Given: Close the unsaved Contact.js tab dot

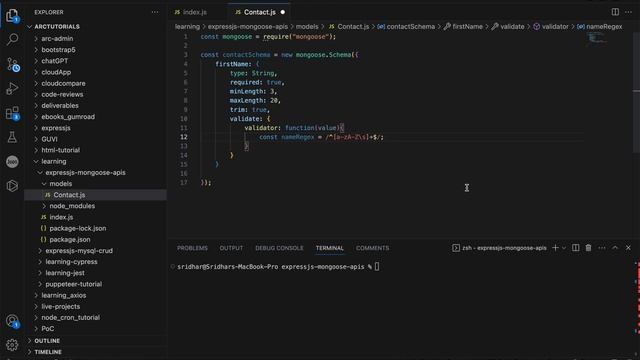Looking at the screenshot, I should 283,12.
